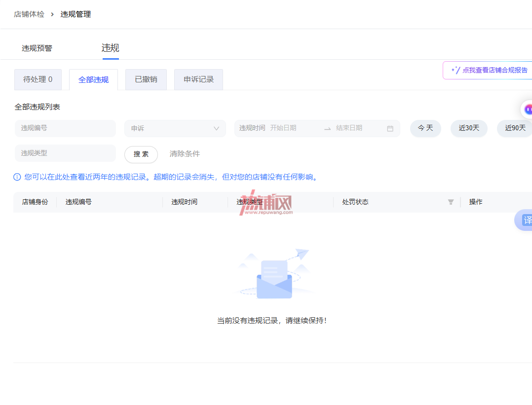Switch to the 违规预警 tab
This screenshot has width=532, height=405.
coord(37,48)
